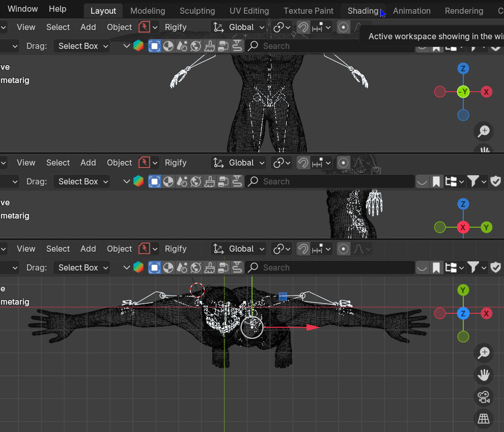Open the Add menu in the middle viewport
This screenshot has width=504, height=432.
tap(88, 163)
